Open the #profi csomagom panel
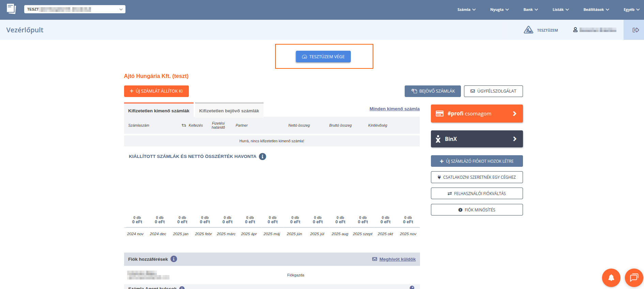644x289 pixels. (x=476, y=114)
